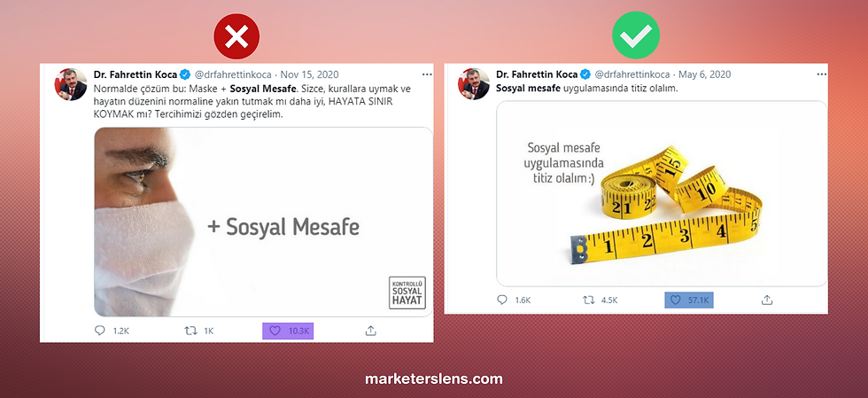Open the yellow measuring tape tweet image
Viewport: 868px width, 398px height.
click(662, 193)
